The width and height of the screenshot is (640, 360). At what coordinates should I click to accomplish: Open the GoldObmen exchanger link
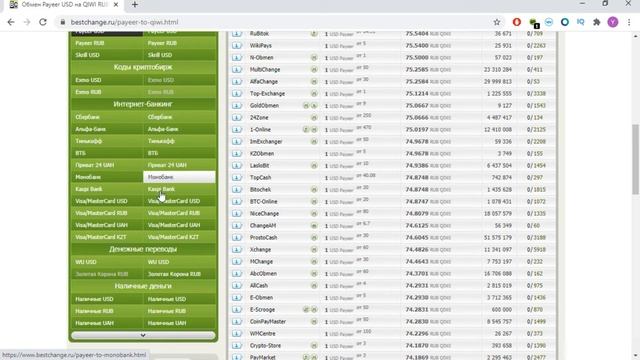pos(264,106)
